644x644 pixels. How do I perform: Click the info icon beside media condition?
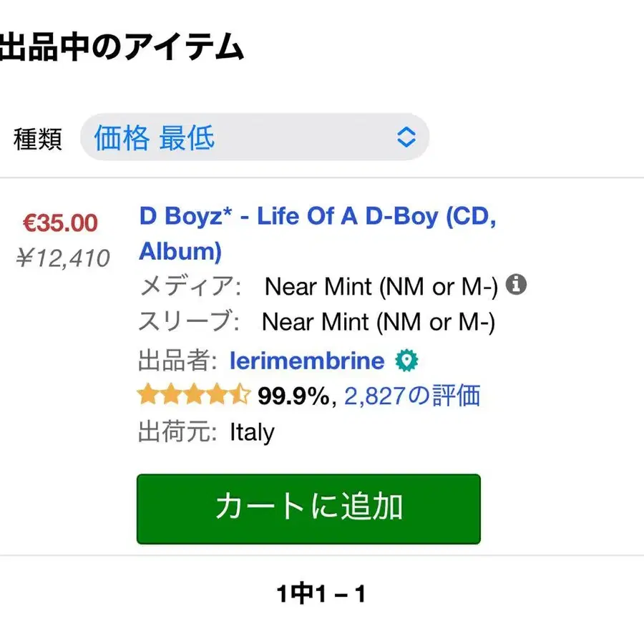(516, 285)
